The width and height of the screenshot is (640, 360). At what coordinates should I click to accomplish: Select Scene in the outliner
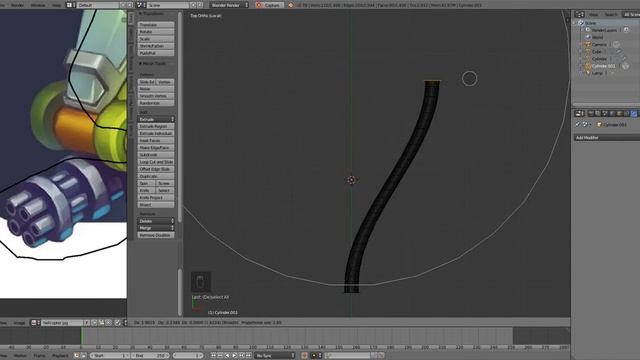pyautogui.click(x=590, y=23)
